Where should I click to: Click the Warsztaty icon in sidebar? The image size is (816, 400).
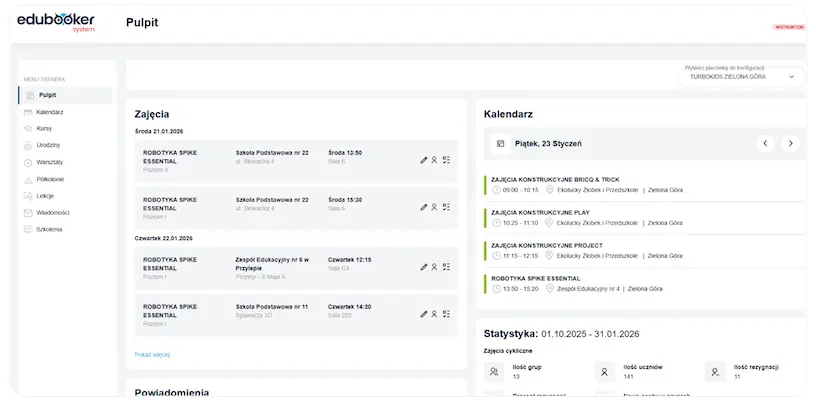tap(28, 163)
